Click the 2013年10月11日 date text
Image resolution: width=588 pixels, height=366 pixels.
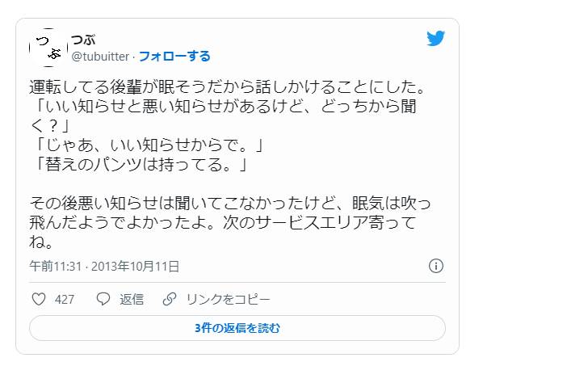click(136, 267)
